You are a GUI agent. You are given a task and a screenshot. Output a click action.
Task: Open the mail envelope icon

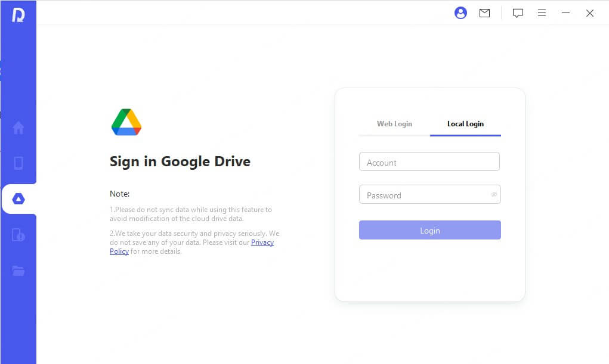coord(484,13)
